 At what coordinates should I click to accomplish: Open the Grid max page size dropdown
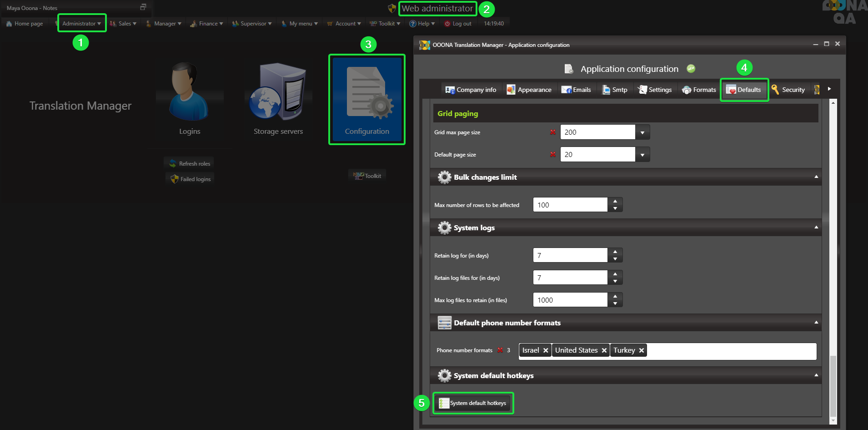coord(642,132)
